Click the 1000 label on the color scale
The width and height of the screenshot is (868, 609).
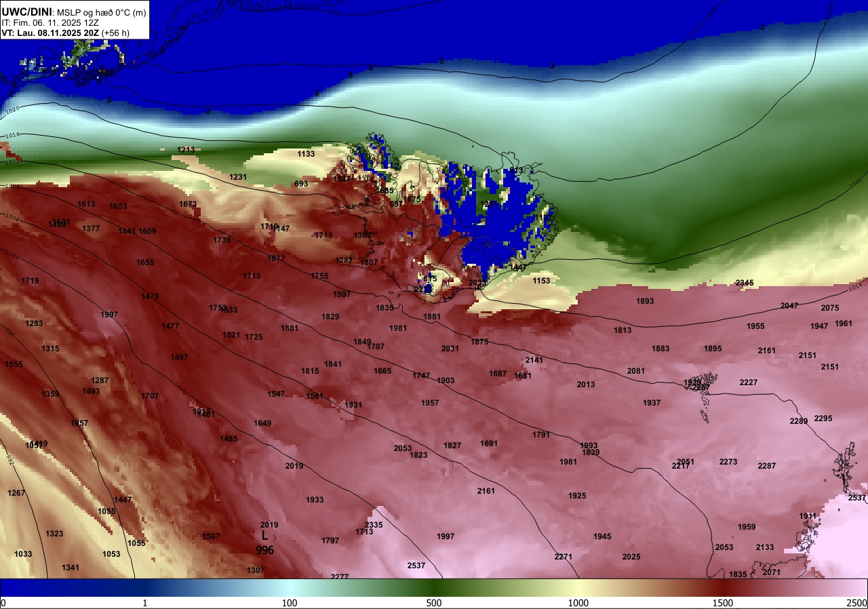(578, 603)
